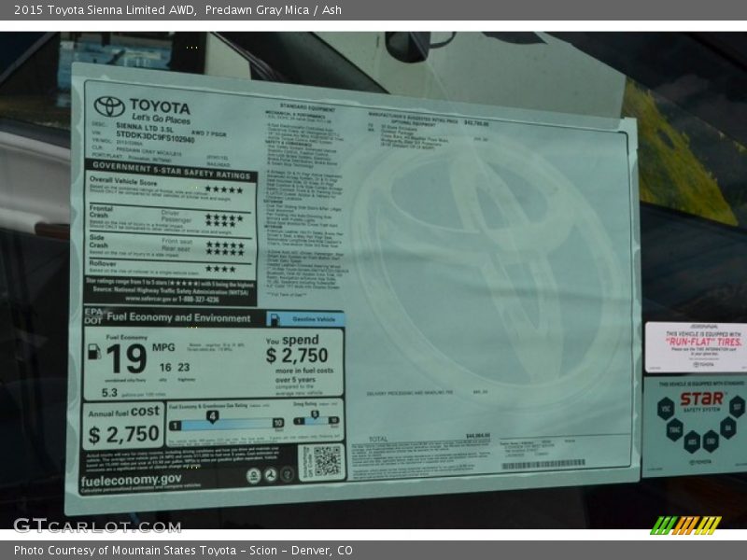This screenshot has width=747, height=560.
Task: Click the TRAC hexagon on Star Safety sticker
Action: coord(674,429)
